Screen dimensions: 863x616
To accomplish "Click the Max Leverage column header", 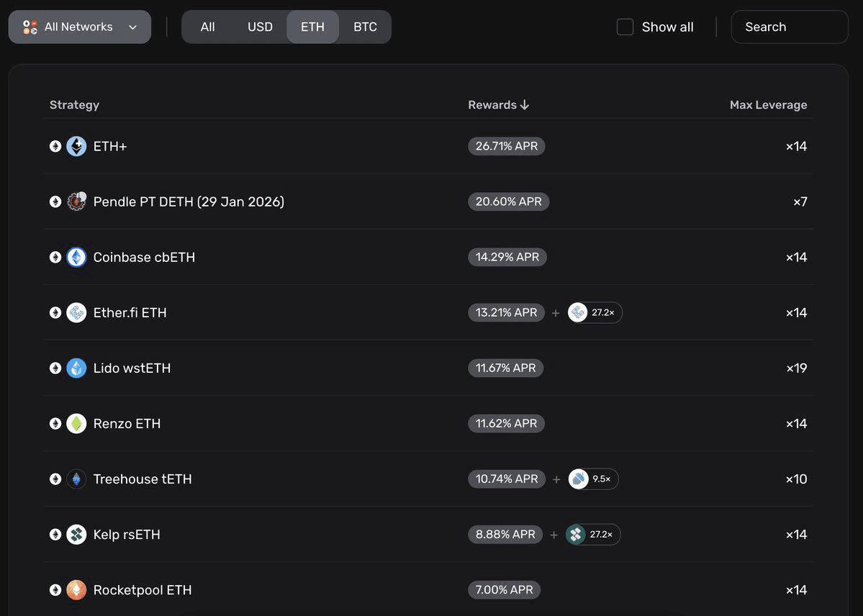I will [768, 105].
